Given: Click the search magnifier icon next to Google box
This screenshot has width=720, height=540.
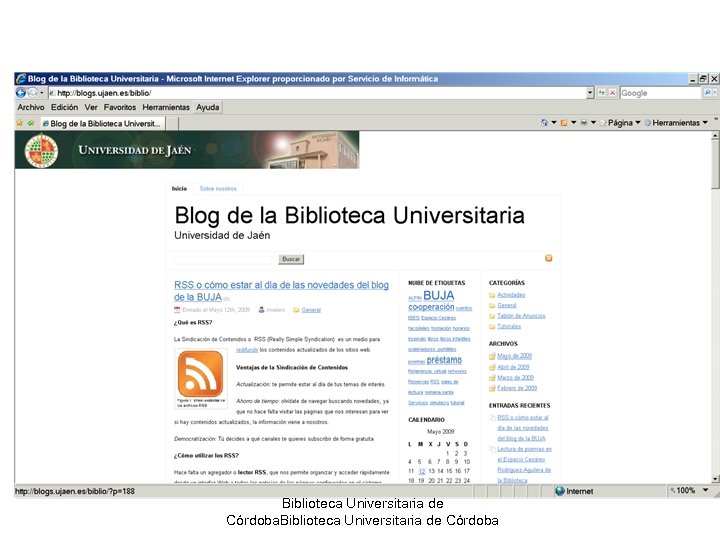Looking at the screenshot, I should tap(707, 93).
